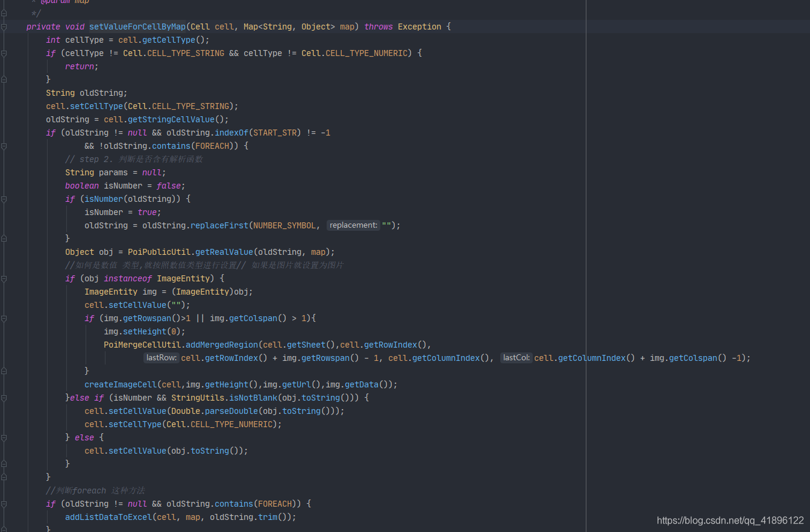
Task: Click the addListDataToExcel method call
Action: (108, 517)
